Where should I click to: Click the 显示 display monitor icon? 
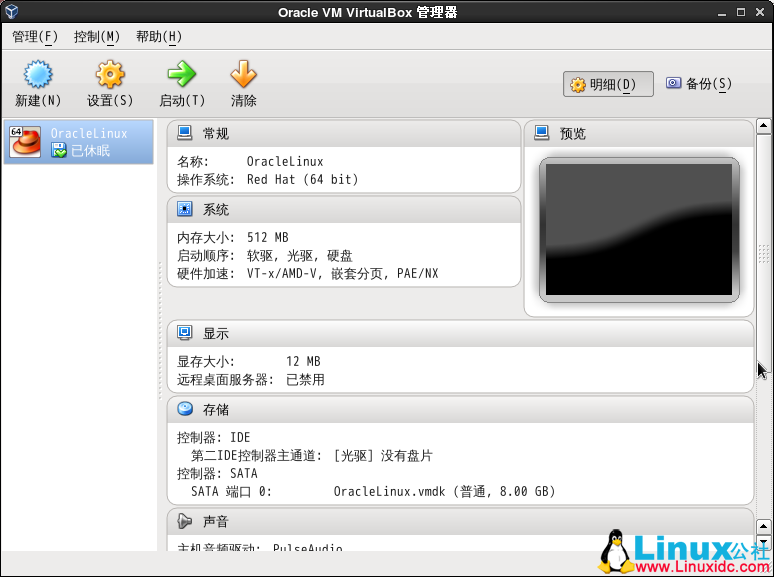click(185, 333)
